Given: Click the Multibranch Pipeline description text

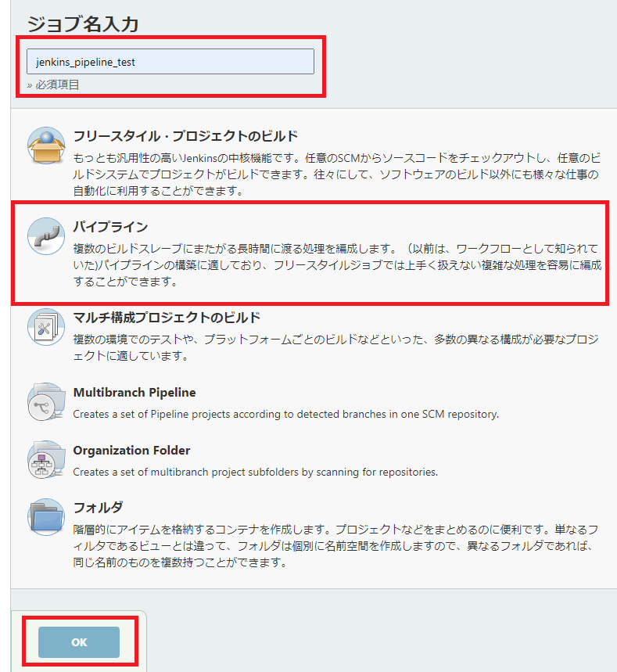Looking at the screenshot, I should click(x=285, y=414).
